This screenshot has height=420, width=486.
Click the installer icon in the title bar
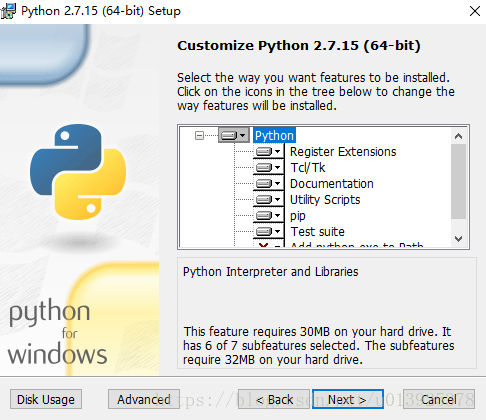coord(8,11)
